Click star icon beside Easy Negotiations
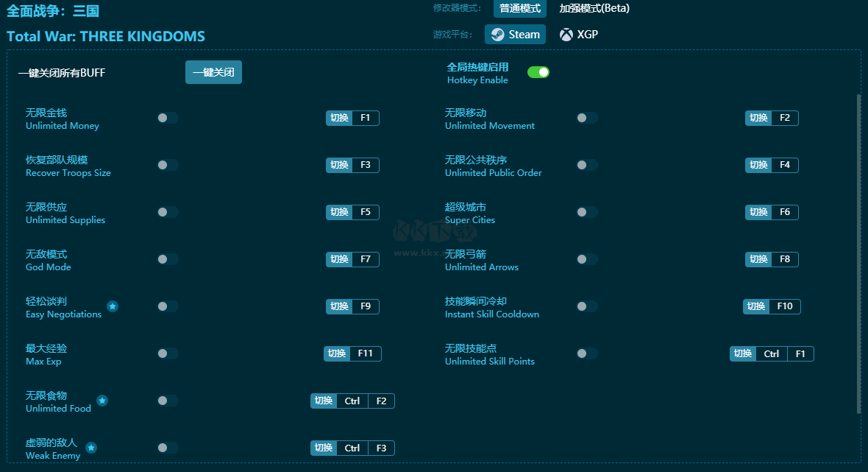 pyautogui.click(x=113, y=306)
